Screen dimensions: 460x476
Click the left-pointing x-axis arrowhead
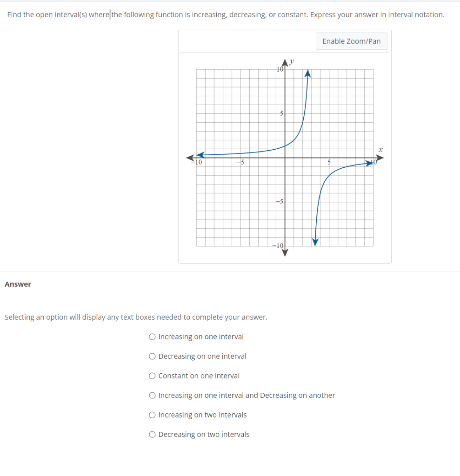point(191,158)
